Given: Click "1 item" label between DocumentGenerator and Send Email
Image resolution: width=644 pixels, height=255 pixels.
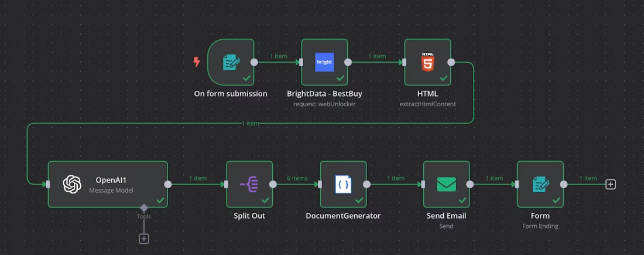Looking at the screenshot, I should point(396,178).
